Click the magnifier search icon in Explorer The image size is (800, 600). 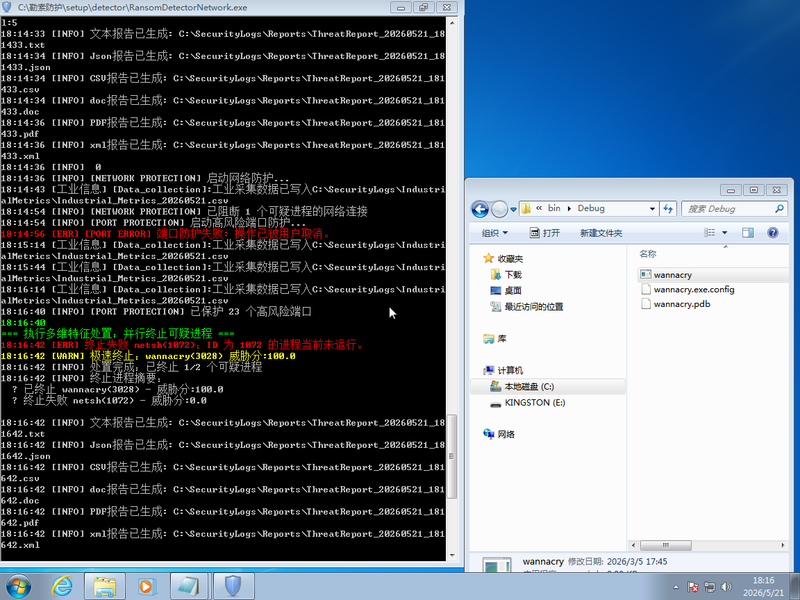[779, 209]
